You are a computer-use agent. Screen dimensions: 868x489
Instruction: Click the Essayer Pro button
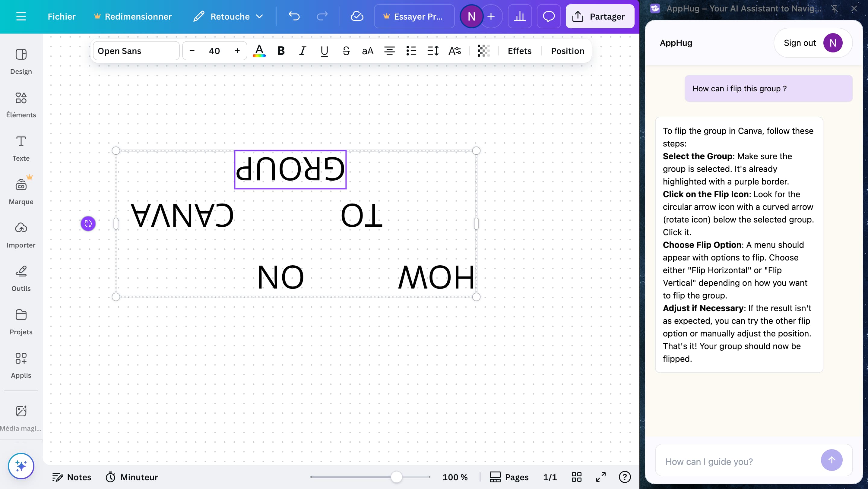414,16
